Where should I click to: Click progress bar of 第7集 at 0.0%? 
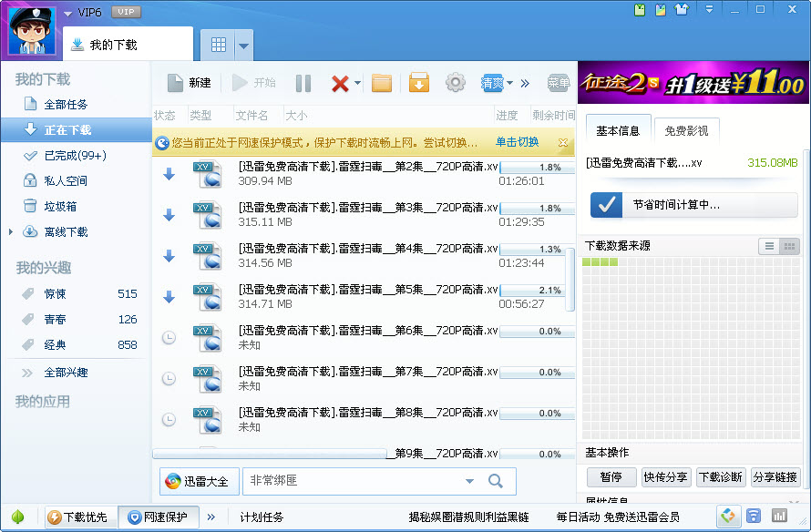pyautogui.click(x=538, y=373)
